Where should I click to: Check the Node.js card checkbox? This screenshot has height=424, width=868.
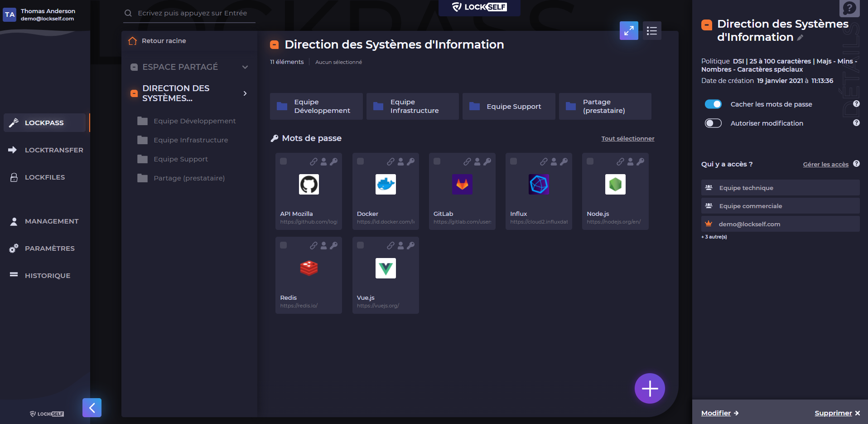[590, 161]
